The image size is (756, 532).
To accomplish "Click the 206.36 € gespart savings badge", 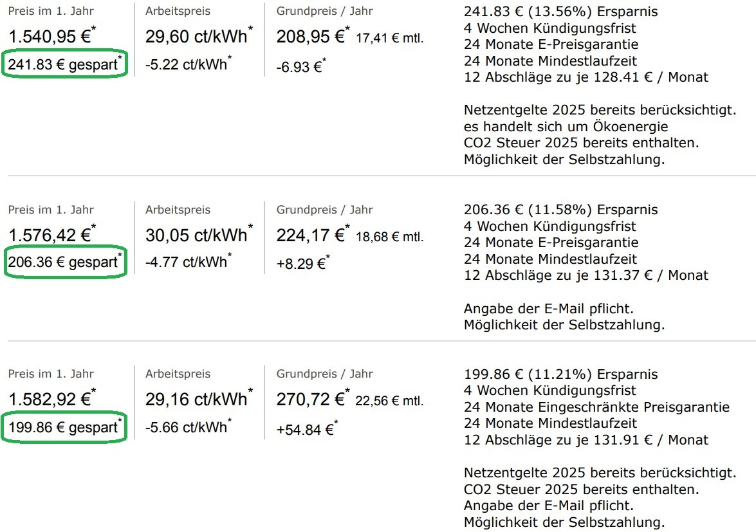I will point(65,262).
